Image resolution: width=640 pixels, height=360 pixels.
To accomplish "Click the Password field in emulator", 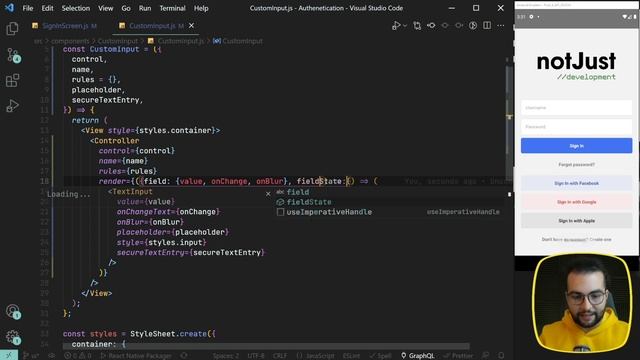I will 576,127.
